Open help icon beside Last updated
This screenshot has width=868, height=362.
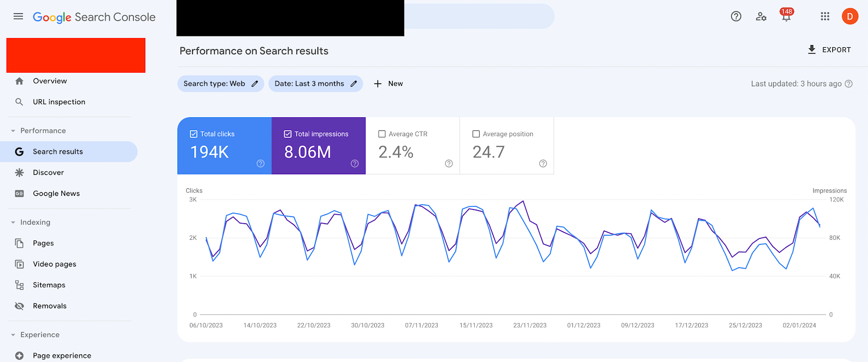[x=849, y=84]
